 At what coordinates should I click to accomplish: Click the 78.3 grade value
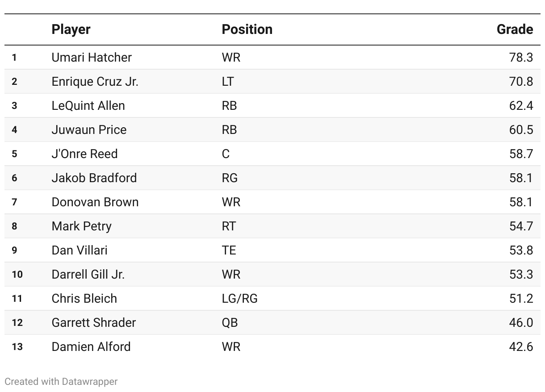click(x=521, y=58)
